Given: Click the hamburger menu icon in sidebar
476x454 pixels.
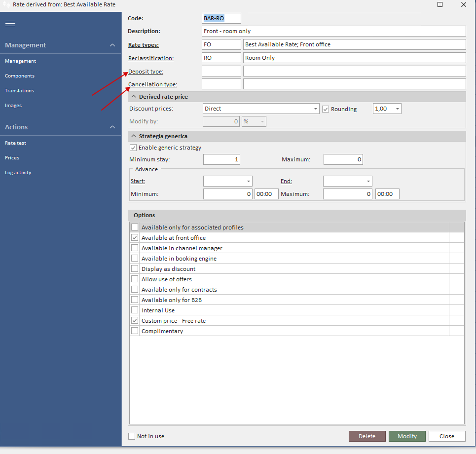Looking at the screenshot, I should (x=10, y=24).
